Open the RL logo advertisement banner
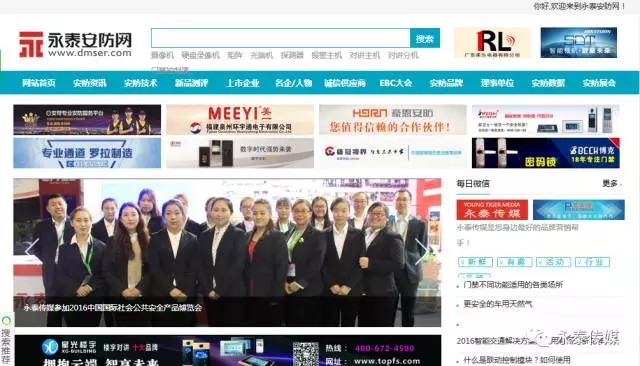The image size is (640, 366). point(492,43)
